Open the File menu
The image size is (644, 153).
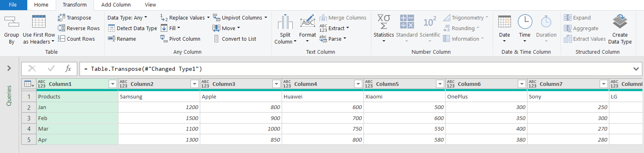click(x=13, y=5)
